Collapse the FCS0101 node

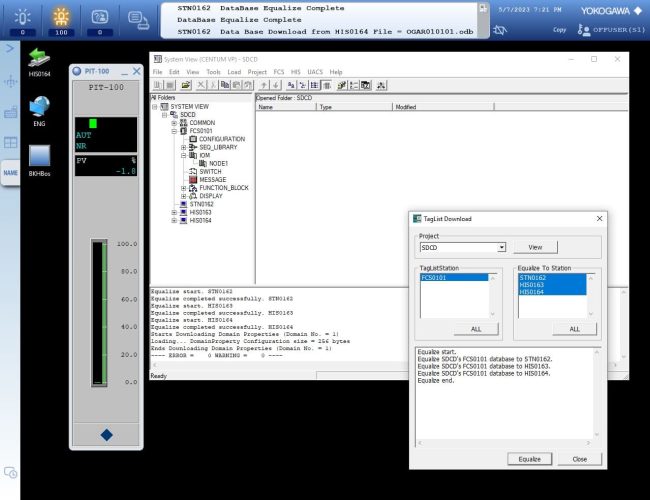[x=174, y=131]
